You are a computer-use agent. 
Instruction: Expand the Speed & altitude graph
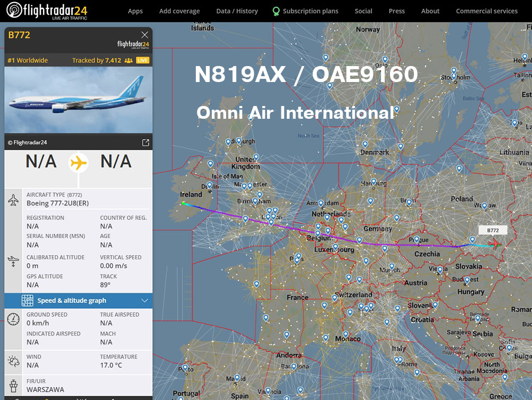pyautogui.click(x=78, y=300)
